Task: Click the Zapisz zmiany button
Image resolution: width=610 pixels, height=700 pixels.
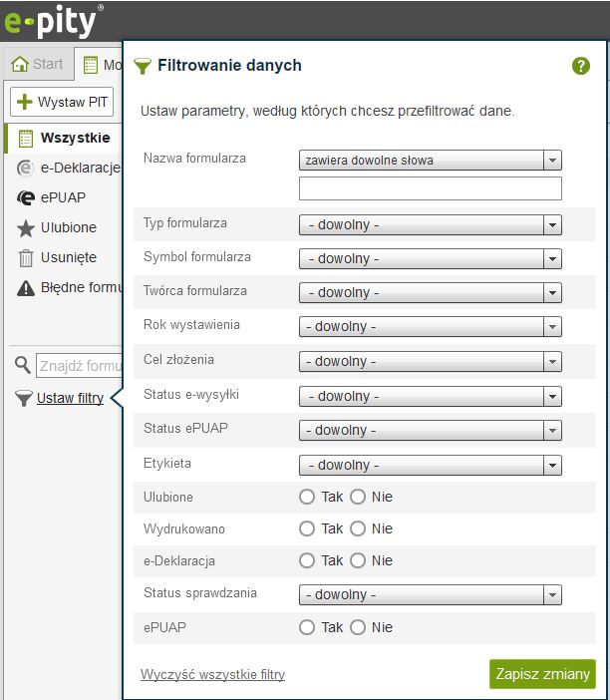Action: click(542, 674)
